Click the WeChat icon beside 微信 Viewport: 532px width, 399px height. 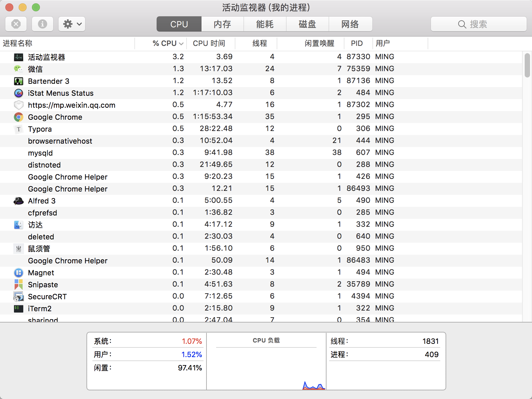pyautogui.click(x=19, y=69)
